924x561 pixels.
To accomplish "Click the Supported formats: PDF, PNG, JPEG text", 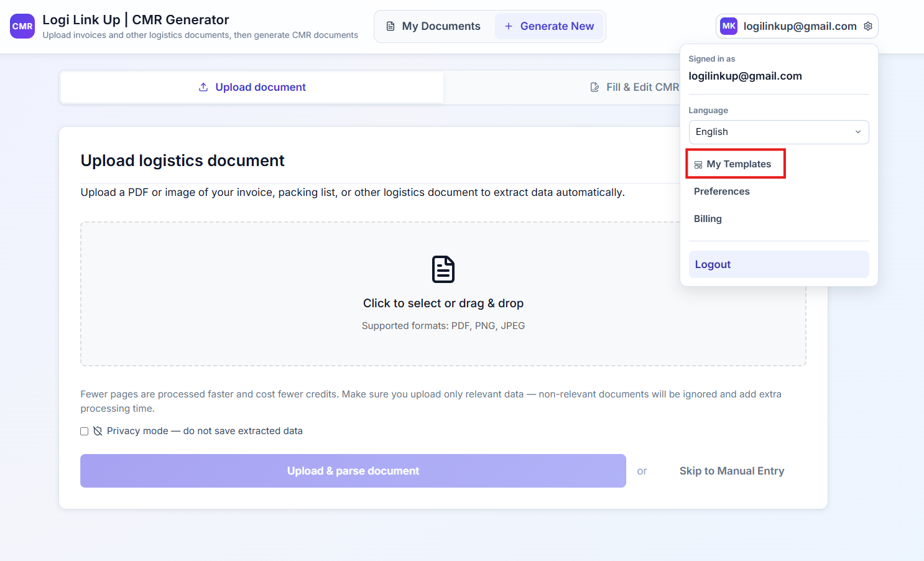I will 443,326.
